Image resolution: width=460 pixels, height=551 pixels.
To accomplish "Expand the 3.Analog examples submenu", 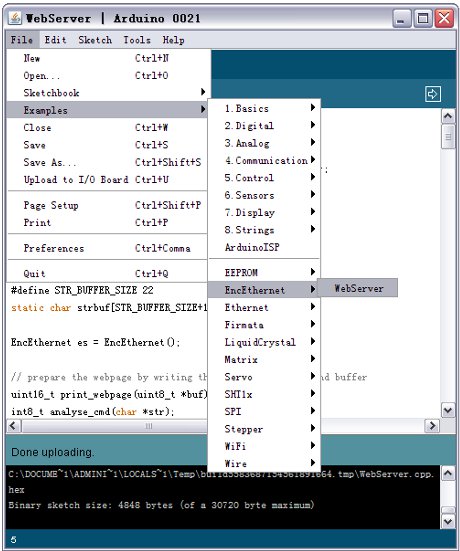I will coord(264,143).
